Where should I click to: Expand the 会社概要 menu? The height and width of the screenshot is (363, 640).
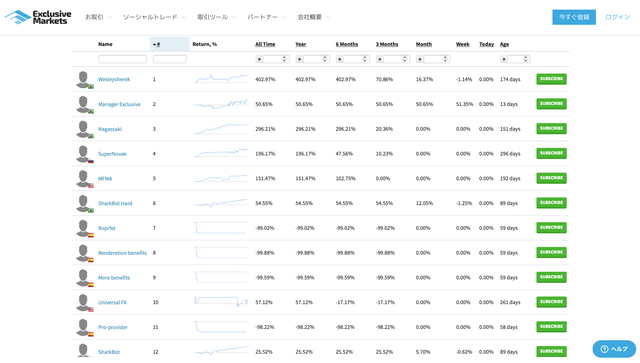pos(314,17)
